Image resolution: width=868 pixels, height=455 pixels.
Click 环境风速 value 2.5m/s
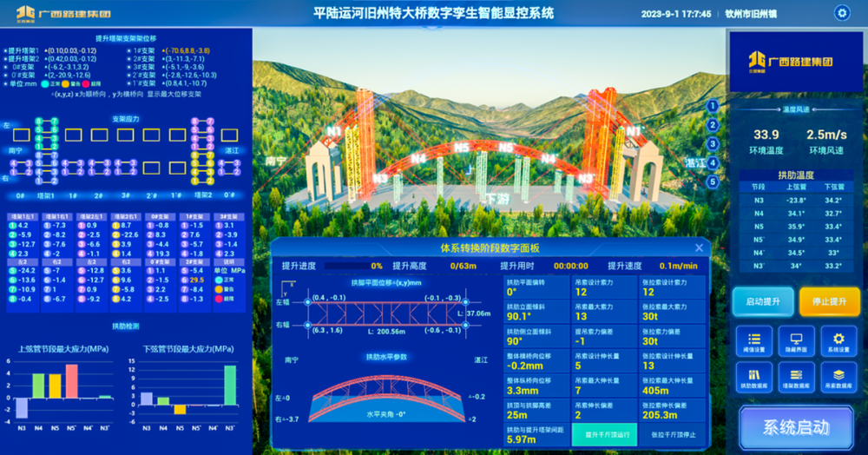pos(826,135)
